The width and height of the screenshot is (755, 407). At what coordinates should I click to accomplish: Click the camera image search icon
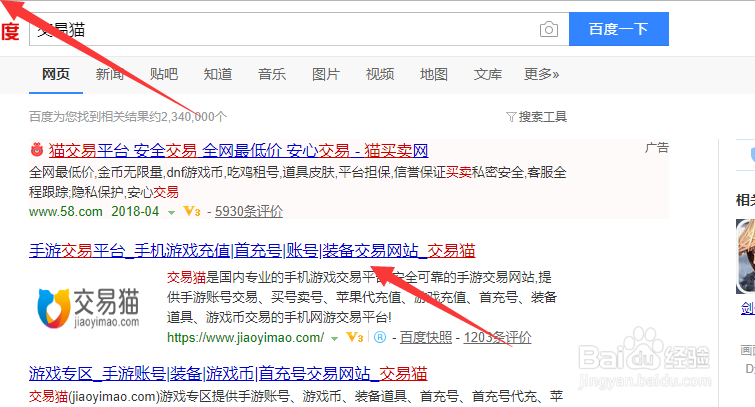548,29
